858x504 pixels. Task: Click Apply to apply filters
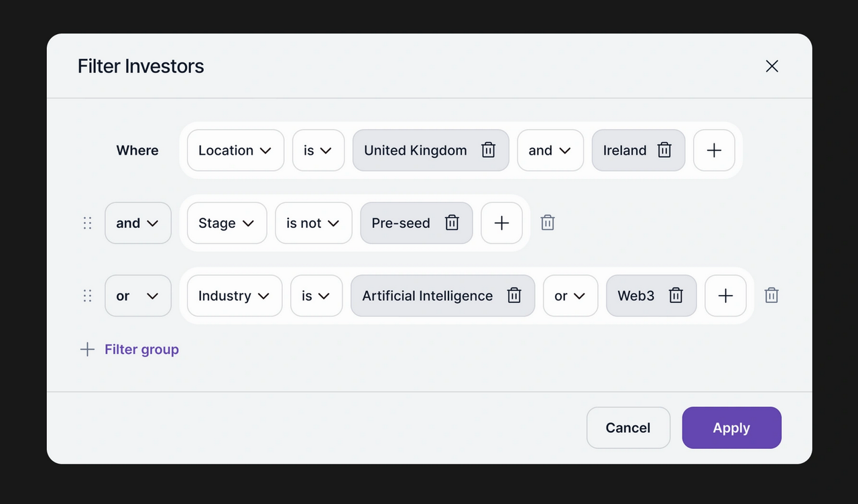pos(731,428)
